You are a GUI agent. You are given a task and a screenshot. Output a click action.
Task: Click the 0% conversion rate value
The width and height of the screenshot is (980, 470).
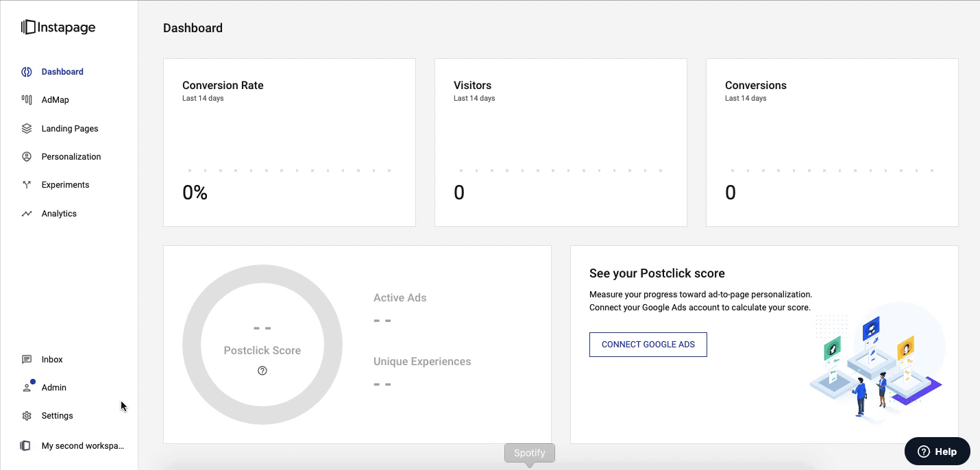point(195,193)
